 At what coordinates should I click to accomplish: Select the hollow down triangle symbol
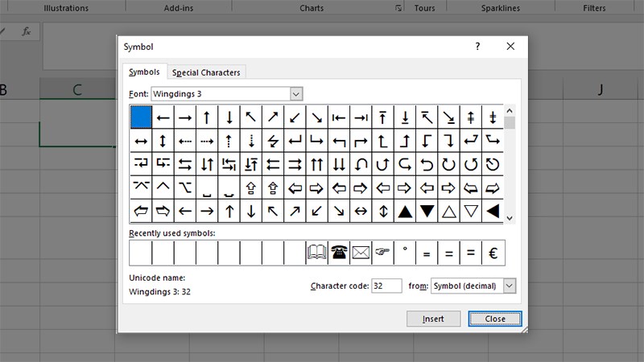(471, 212)
